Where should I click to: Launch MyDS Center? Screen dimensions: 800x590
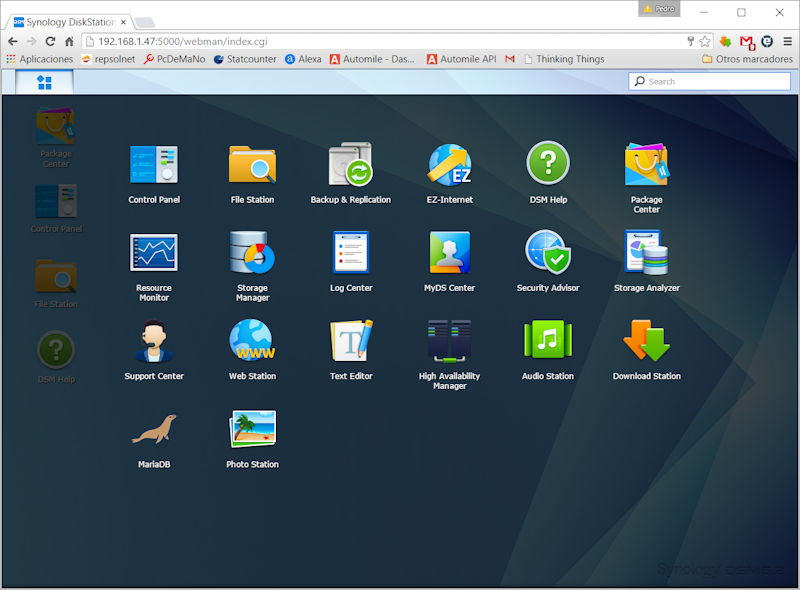pyautogui.click(x=449, y=262)
